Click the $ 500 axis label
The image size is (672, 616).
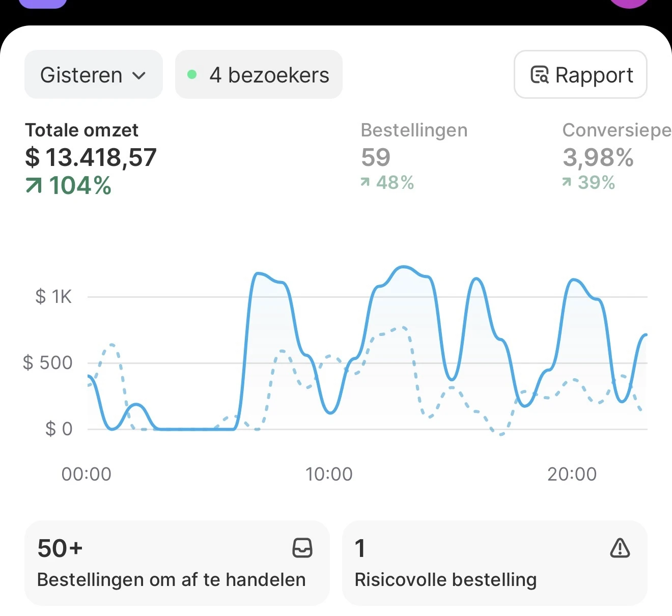[48, 363]
